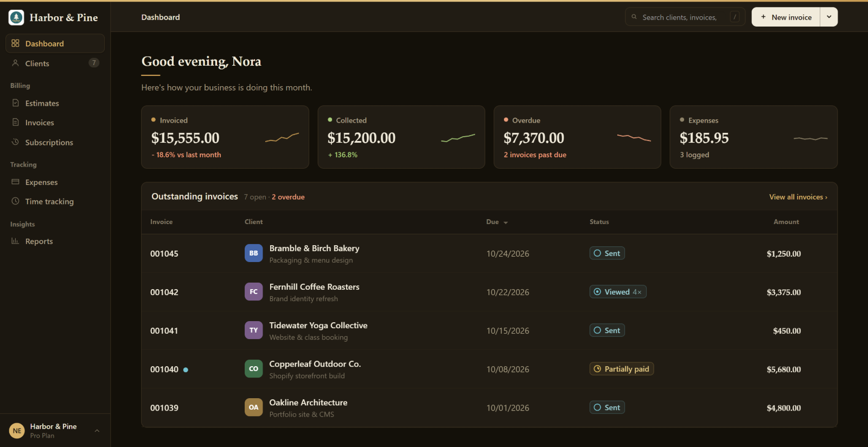Select the Tidewater Yoga Collective client name
Screen dimensions: 868x447
tap(318, 325)
